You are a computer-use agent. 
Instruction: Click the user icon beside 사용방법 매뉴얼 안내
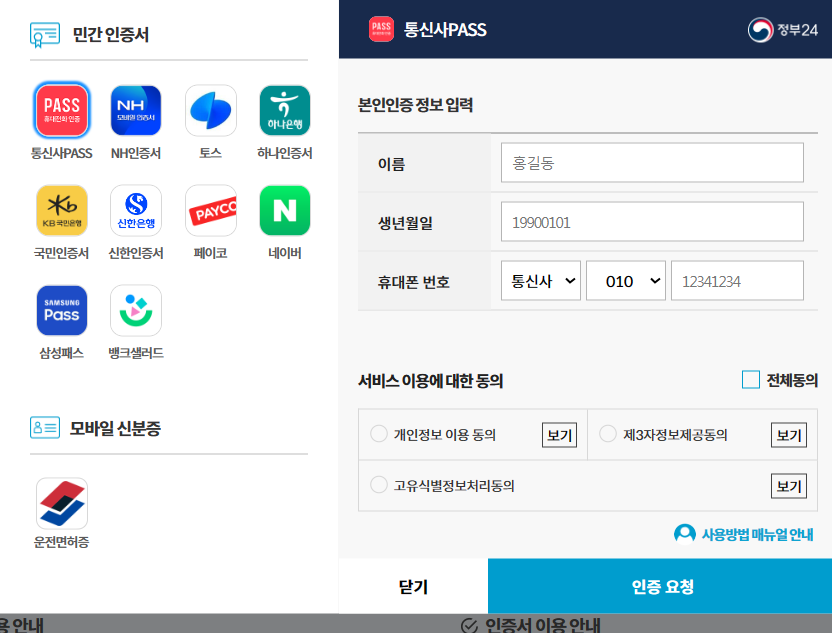684,534
